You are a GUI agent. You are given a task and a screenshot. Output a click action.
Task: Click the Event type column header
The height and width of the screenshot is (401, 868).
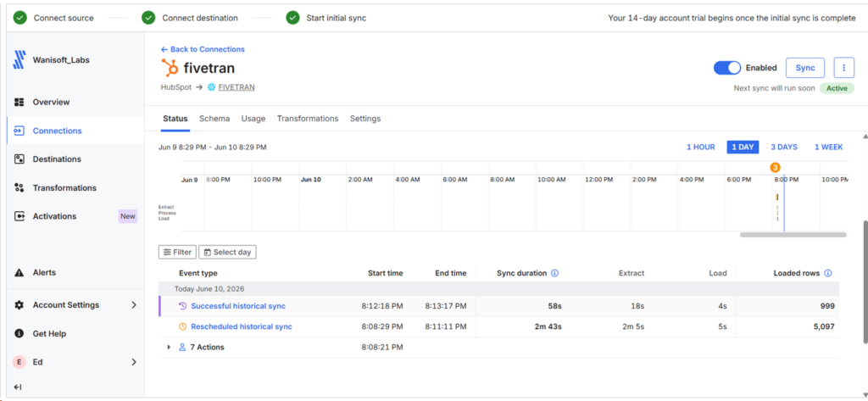(x=198, y=273)
